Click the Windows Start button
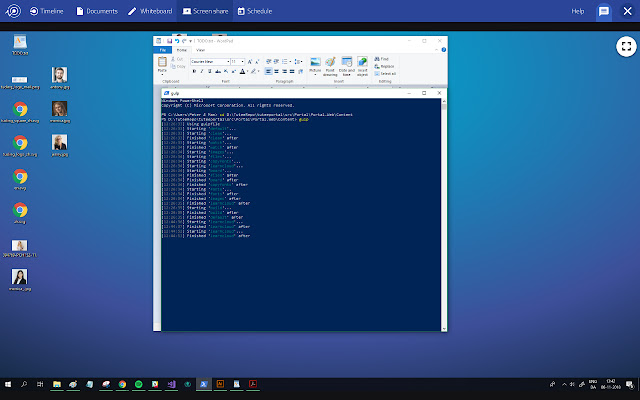640x400 pixels. 7,384
